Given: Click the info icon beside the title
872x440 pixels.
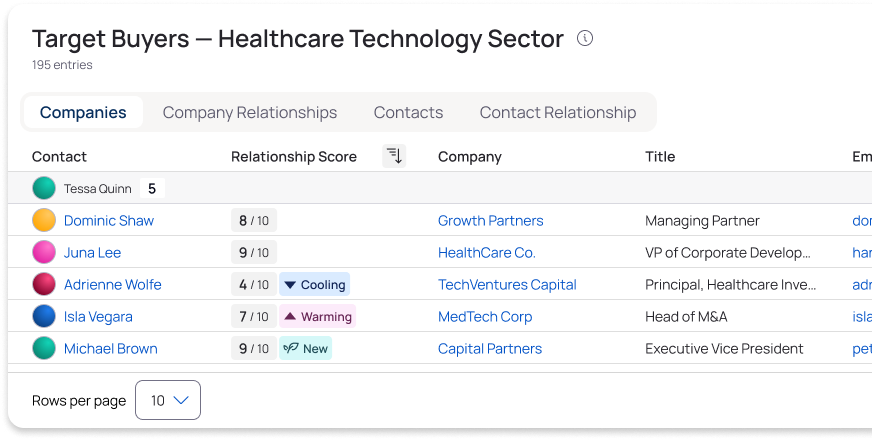Looking at the screenshot, I should tap(586, 39).
